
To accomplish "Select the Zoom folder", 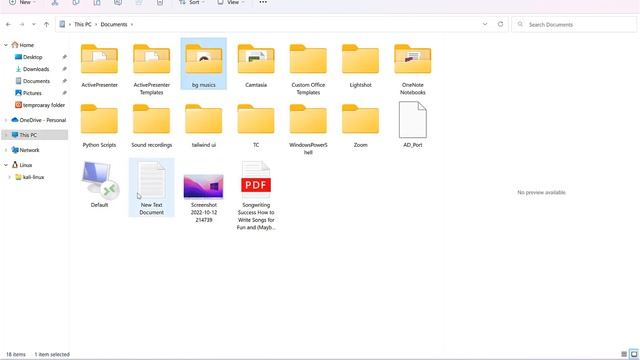I will click(360, 126).
